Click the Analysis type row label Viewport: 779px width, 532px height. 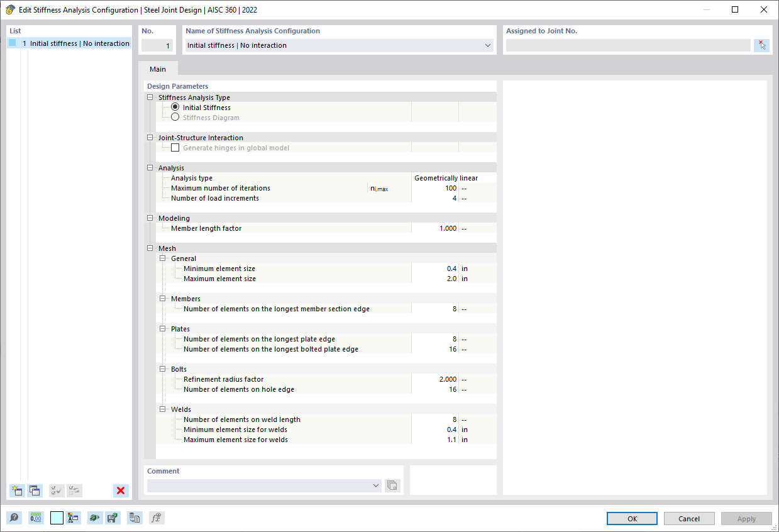point(192,178)
